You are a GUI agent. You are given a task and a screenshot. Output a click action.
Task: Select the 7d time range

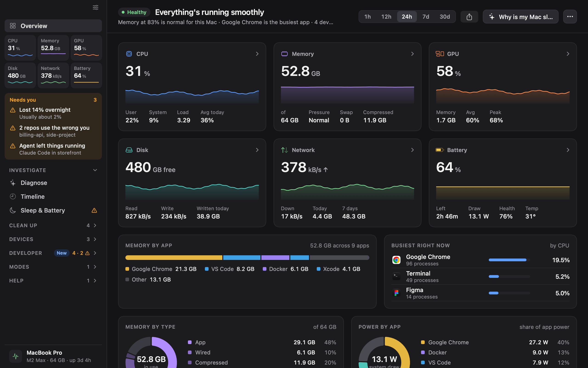click(426, 17)
